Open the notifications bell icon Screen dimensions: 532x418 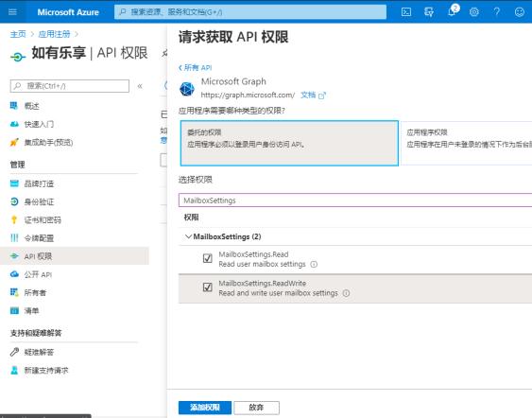[x=452, y=11]
